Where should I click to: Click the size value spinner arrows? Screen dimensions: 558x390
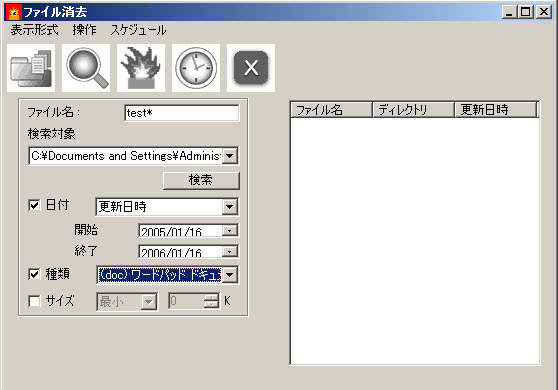tap(211, 301)
